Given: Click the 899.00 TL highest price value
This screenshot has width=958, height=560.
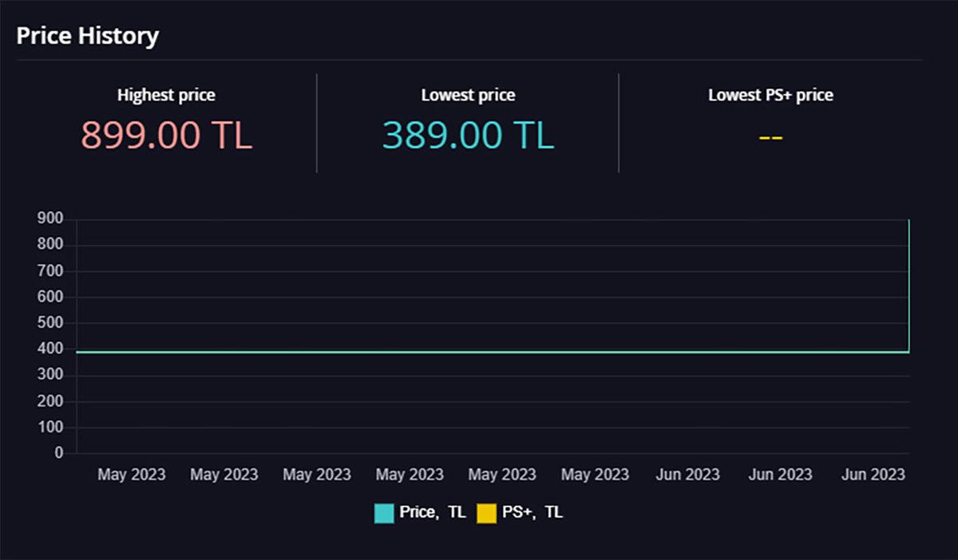Looking at the screenshot, I should pos(166,135).
